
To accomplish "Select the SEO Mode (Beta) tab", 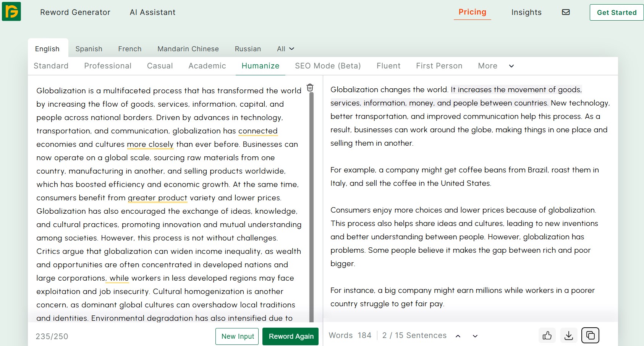I will pos(328,66).
